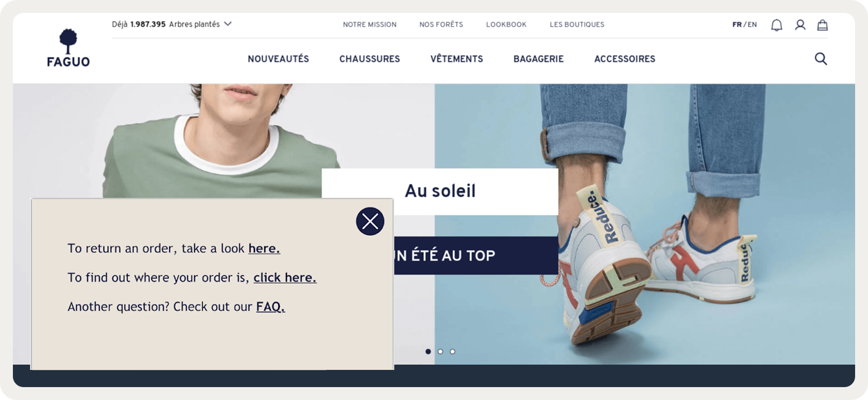Go to homepage via FAGUO tree logo

coord(68,48)
